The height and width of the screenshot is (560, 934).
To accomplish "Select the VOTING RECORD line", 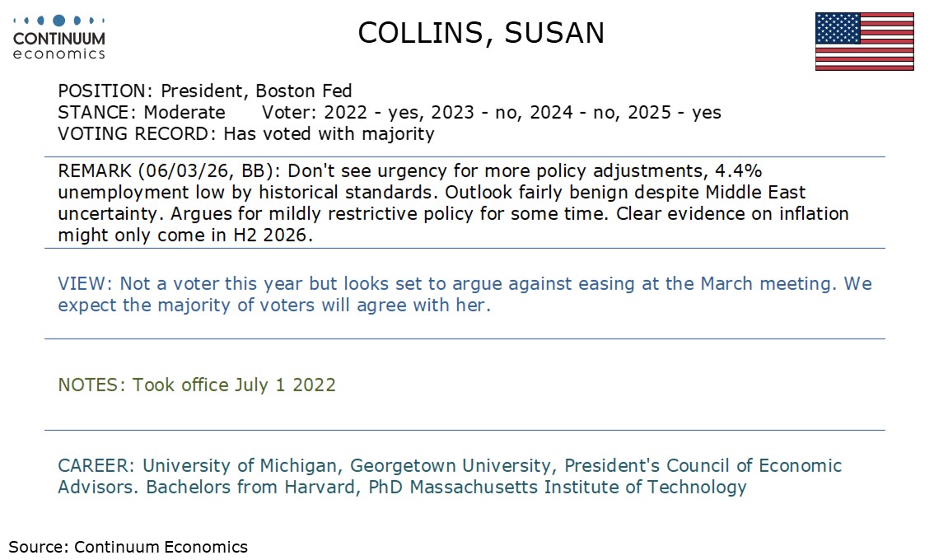I will pyautogui.click(x=245, y=133).
